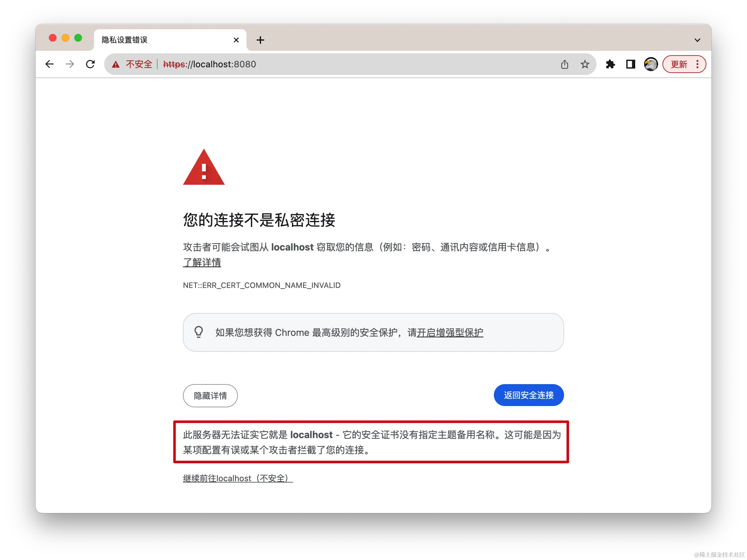This screenshot has width=747, height=560.
Task: Open the three-dot Chrome menu
Action: pos(697,64)
